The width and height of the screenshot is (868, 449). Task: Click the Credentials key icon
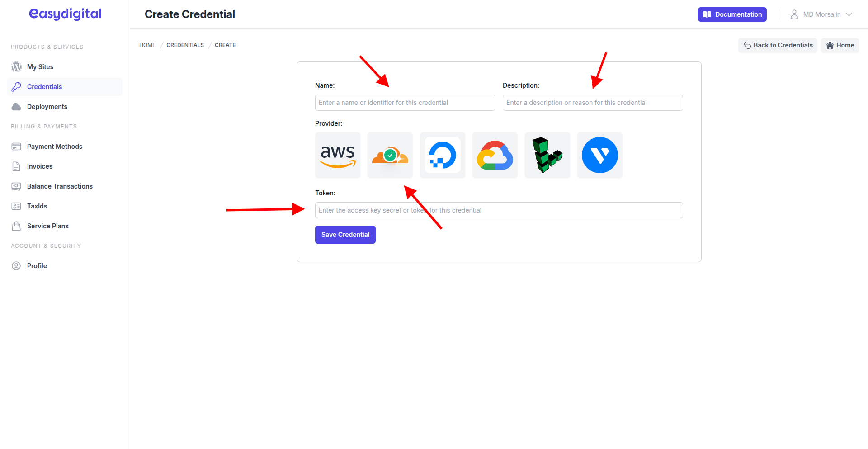(x=16, y=86)
